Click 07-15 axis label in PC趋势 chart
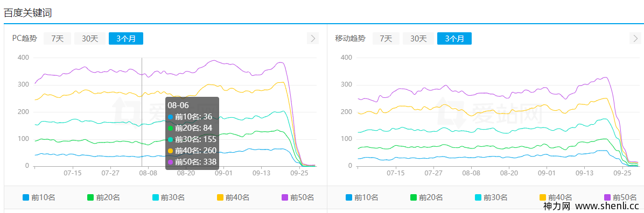The height and width of the screenshot is (213, 644). [73, 174]
